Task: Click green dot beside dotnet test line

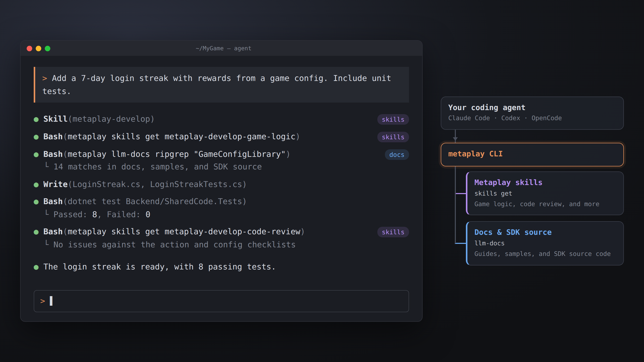Action: (x=36, y=202)
